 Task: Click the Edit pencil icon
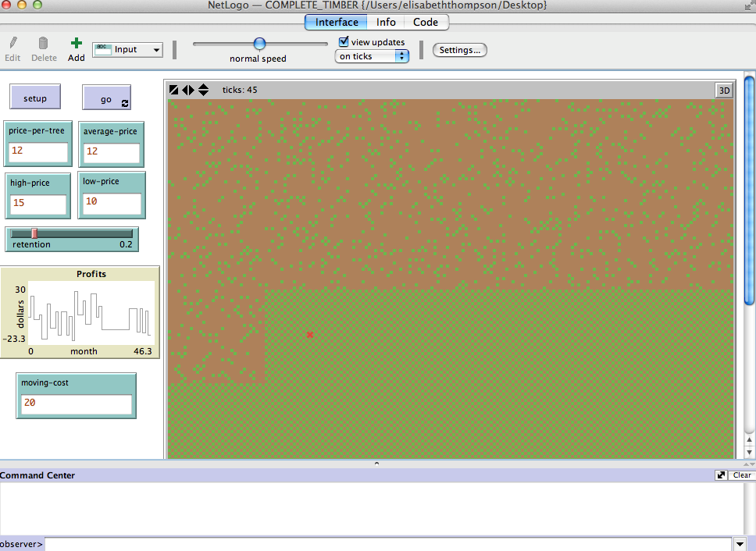click(x=12, y=44)
